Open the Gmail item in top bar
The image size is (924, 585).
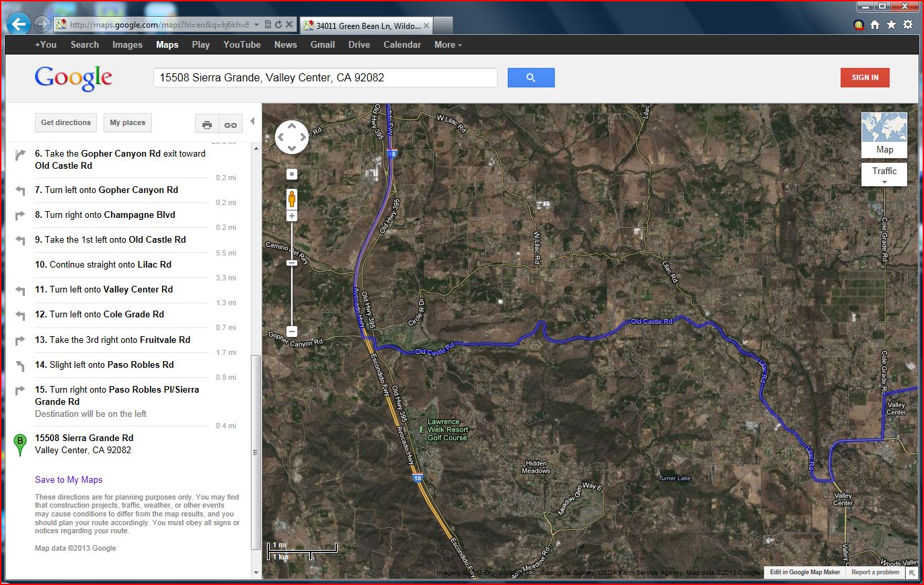(x=322, y=45)
